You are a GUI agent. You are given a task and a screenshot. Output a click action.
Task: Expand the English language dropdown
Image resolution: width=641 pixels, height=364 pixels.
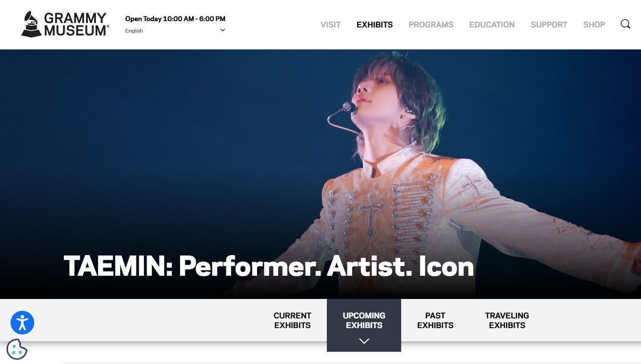(x=175, y=30)
